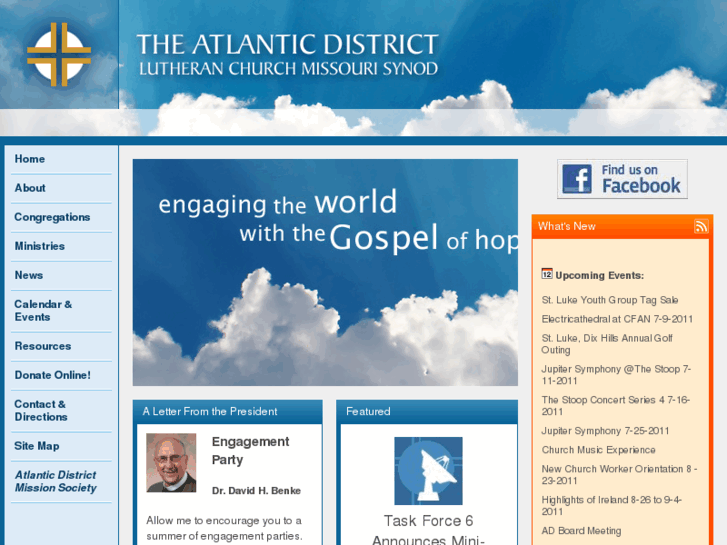Click the Find us on Facebook button
727x545 pixels.
[622, 179]
